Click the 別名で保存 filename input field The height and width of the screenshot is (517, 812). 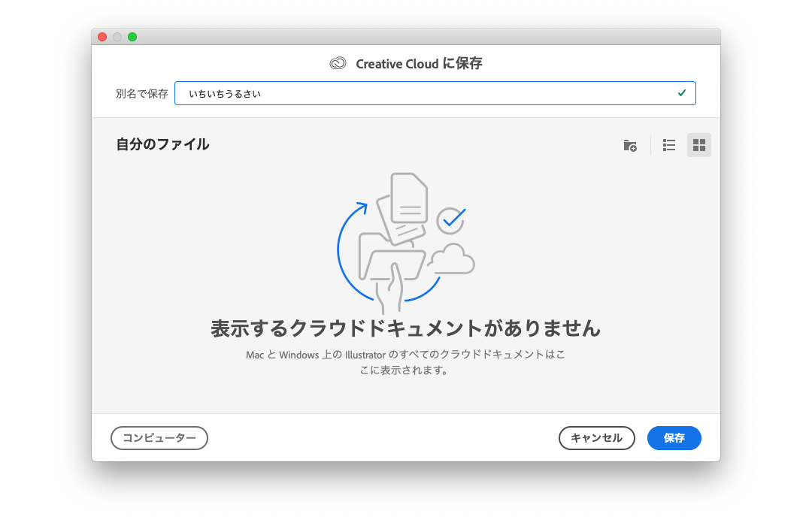[435, 93]
